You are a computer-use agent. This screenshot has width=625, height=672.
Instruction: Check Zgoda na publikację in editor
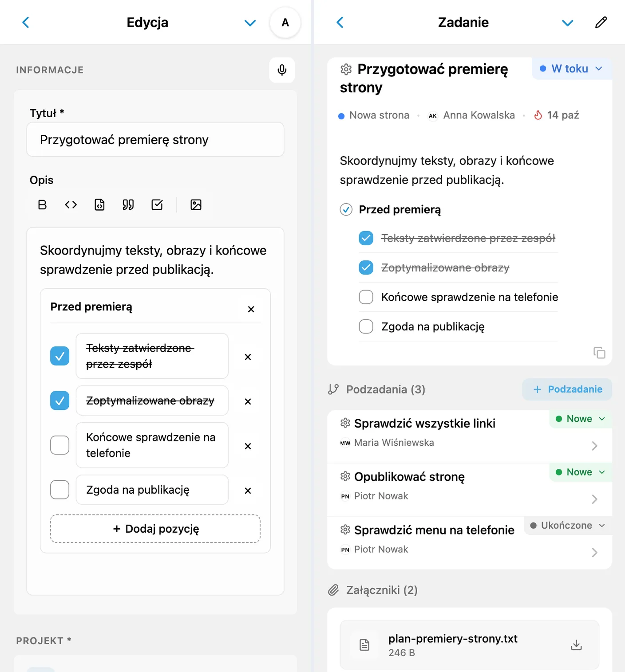click(59, 490)
